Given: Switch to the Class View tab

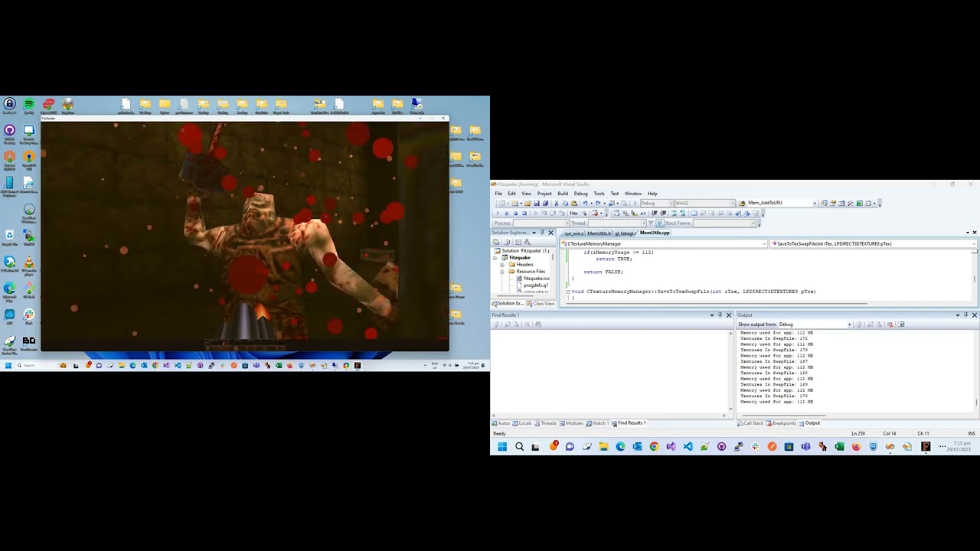Looking at the screenshot, I should click(x=541, y=304).
